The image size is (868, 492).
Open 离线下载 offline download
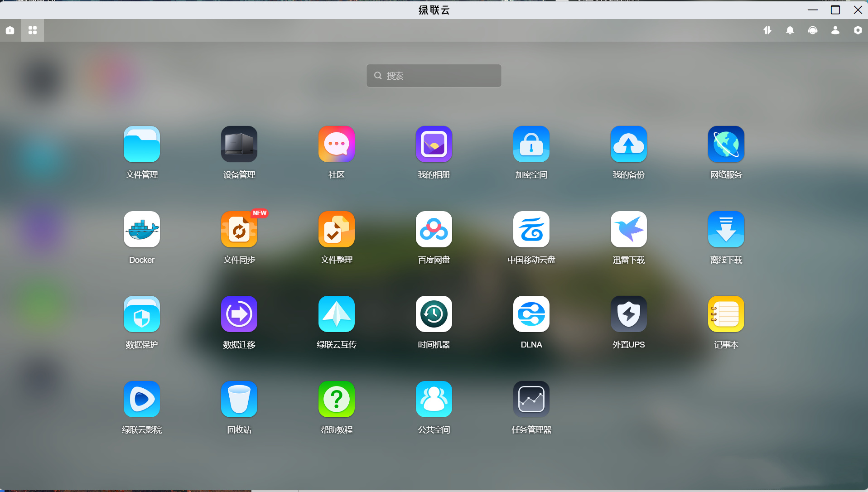(x=726, y=229)
